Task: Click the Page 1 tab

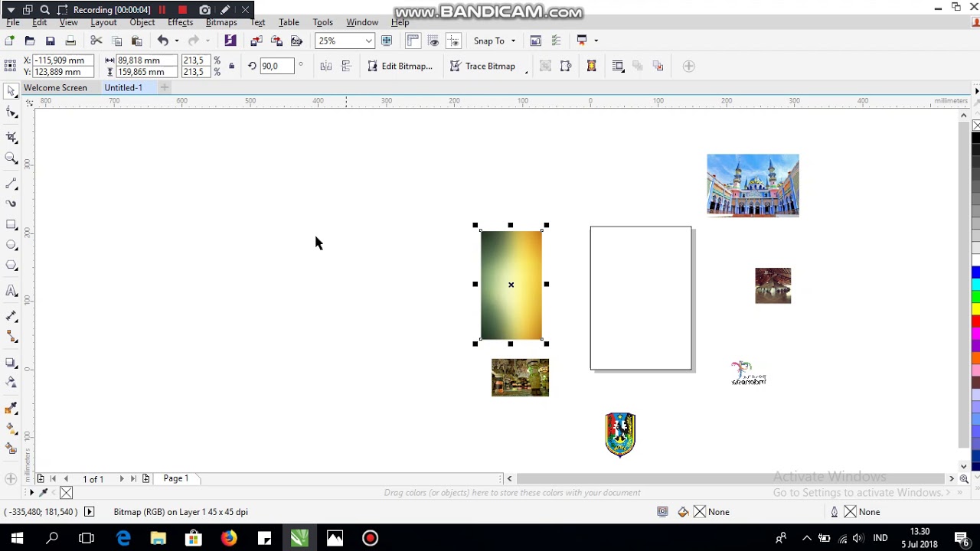Action: 176,478
